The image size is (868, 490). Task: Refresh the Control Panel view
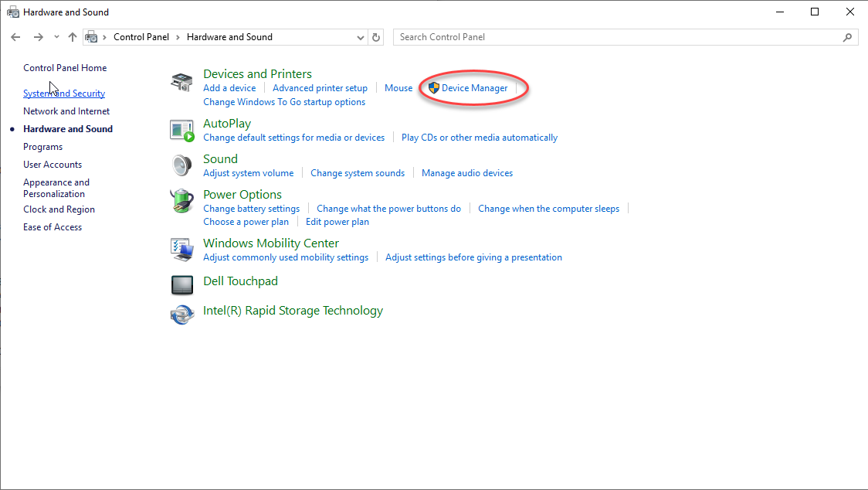pos(376,37)
